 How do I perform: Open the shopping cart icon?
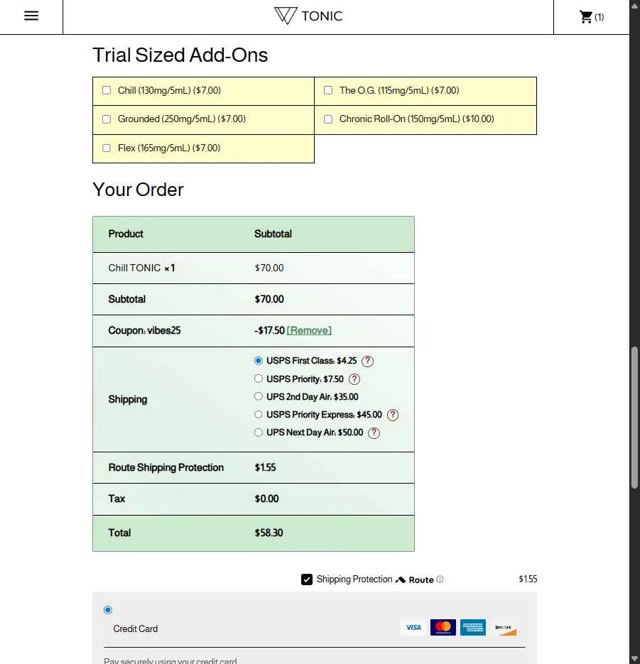tap(586, 17)
